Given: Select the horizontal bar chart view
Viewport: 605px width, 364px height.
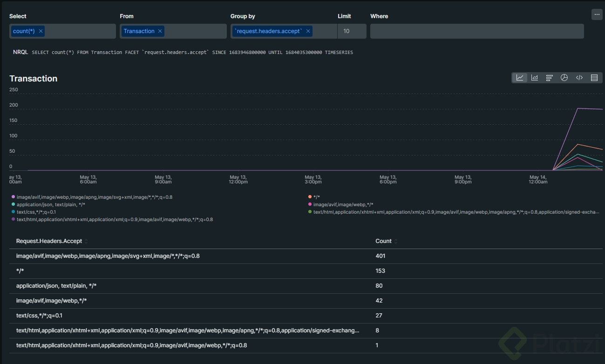Looking at the screenshot, I should pos(550,78).
